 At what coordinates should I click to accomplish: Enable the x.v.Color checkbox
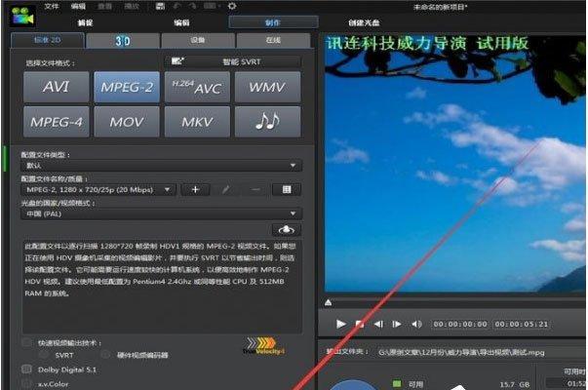click(x=26, y=383)
